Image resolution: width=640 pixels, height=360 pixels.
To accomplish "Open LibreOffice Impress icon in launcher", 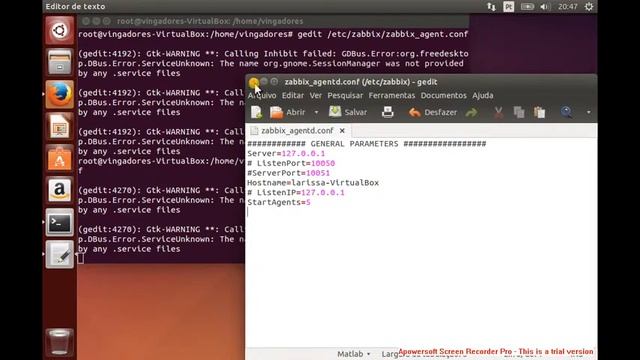I will point(60,126).
